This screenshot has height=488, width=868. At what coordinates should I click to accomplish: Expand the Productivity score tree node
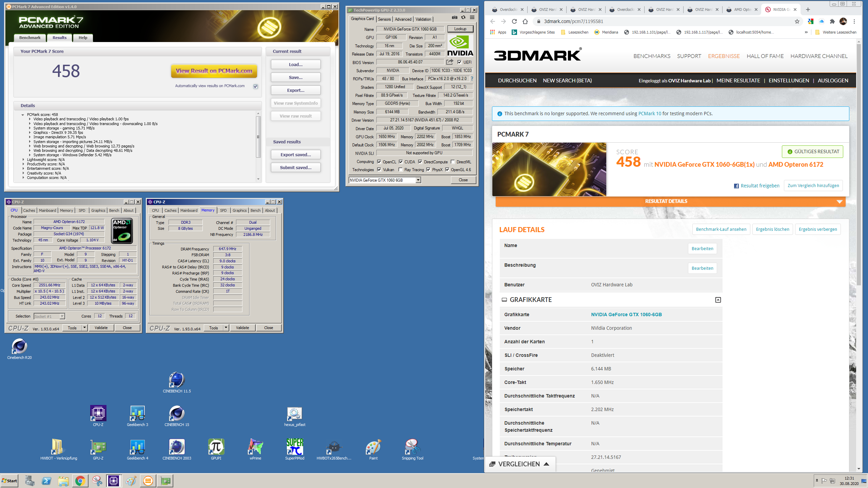click(x=23, y=164)
